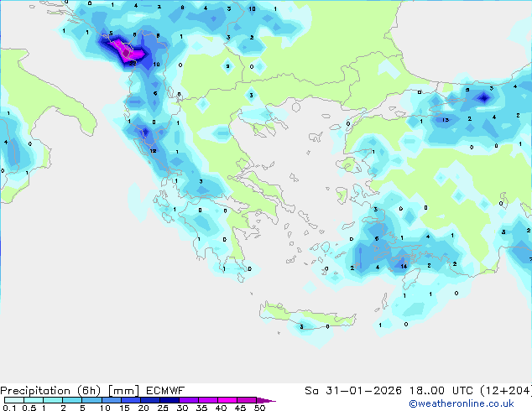Click legend swatch between 0.5 and 1 mm
Image resolution: width=532 pixels, height=411 pixels.
tap(34, 400)
